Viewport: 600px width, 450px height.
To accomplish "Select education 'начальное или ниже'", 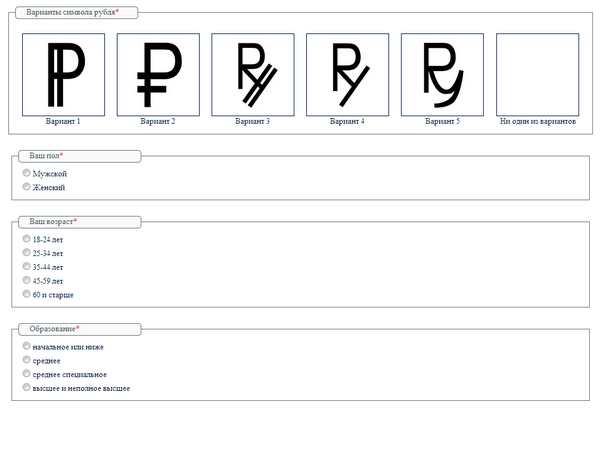I will [27, 346].
